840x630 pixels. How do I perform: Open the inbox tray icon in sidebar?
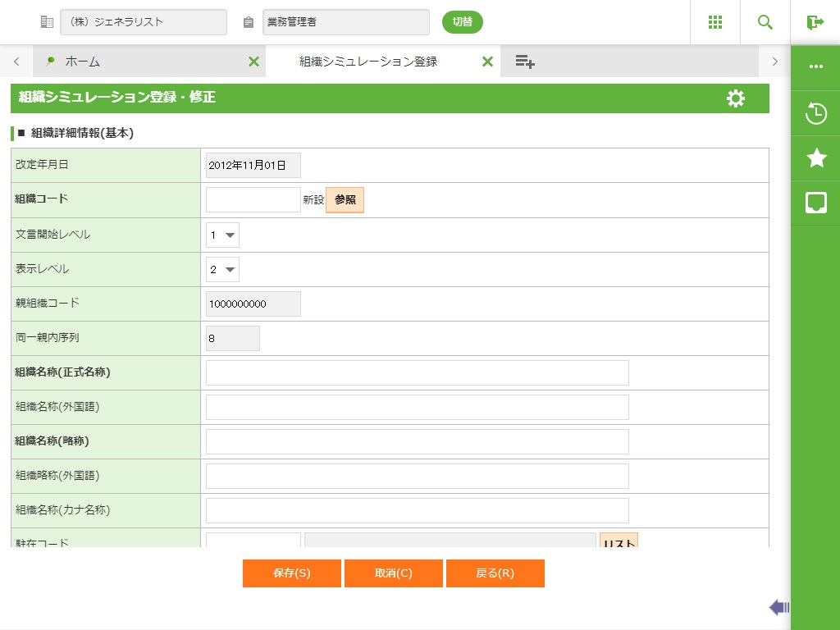pyautogui.click(x=815, y=203)
